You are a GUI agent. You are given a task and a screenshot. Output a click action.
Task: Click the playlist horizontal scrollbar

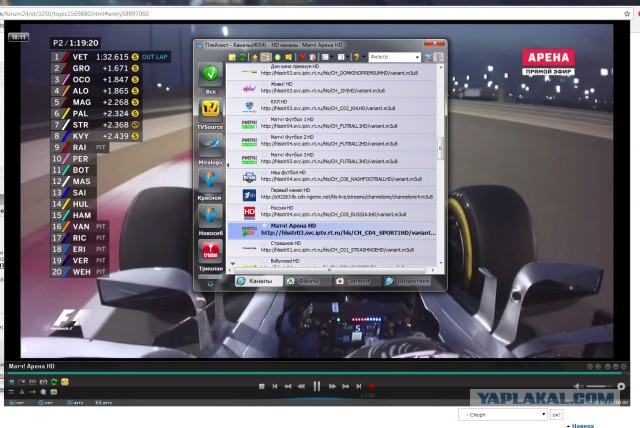tap(329, 270)
